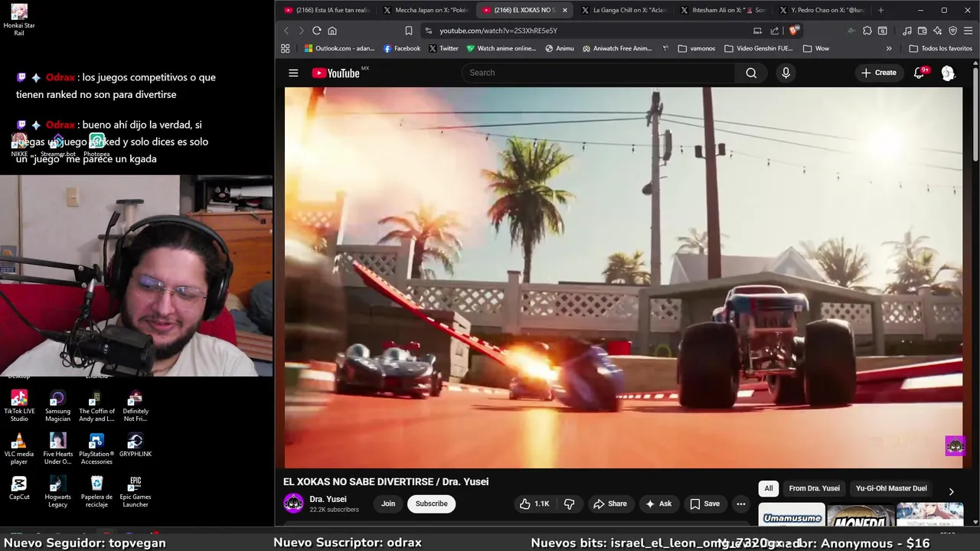980x551 pixels.
Task: Open PlayStation Accessories desktop shortcut
Action: tap(96, 448)
